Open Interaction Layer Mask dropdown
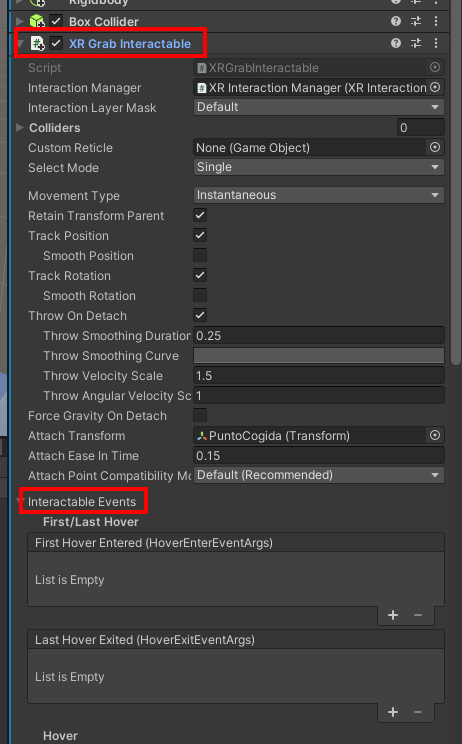462x744 pixels. (x=319, y=107)
